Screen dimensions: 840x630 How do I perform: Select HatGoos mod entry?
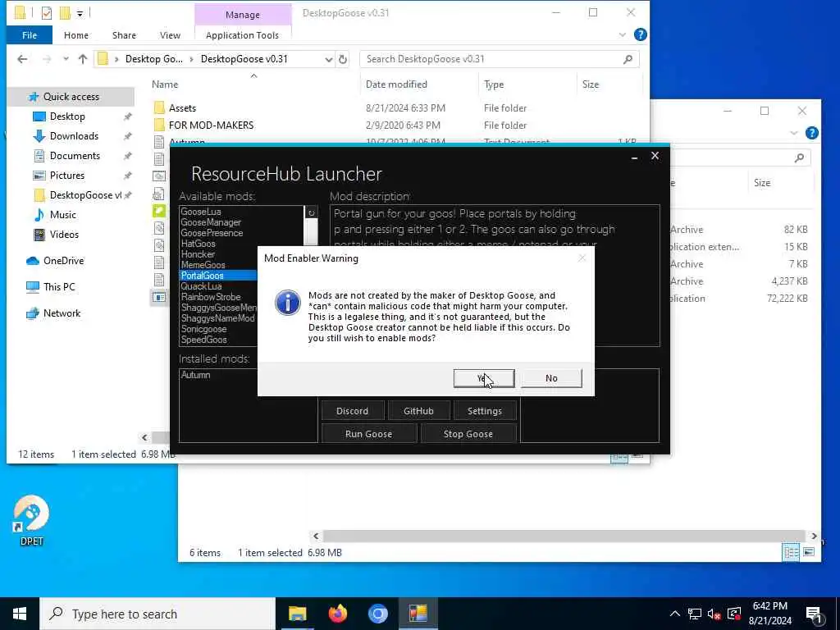pos(199,244)
